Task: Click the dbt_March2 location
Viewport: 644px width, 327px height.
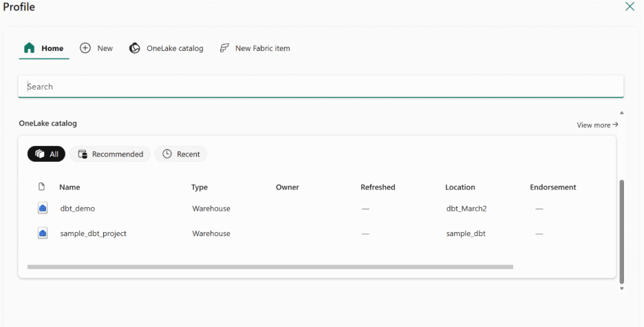Action: [x=466, y=209]
